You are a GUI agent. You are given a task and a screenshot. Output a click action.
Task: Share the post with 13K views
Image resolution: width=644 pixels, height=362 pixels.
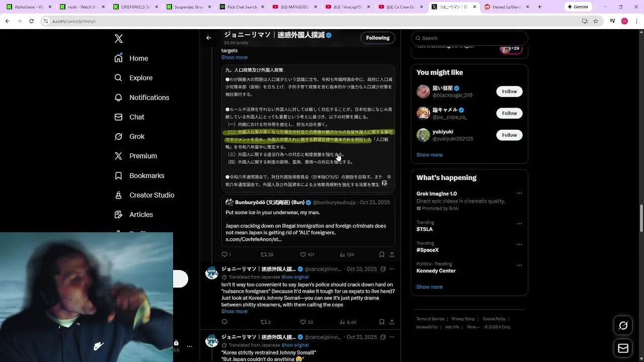coord(392,254)
